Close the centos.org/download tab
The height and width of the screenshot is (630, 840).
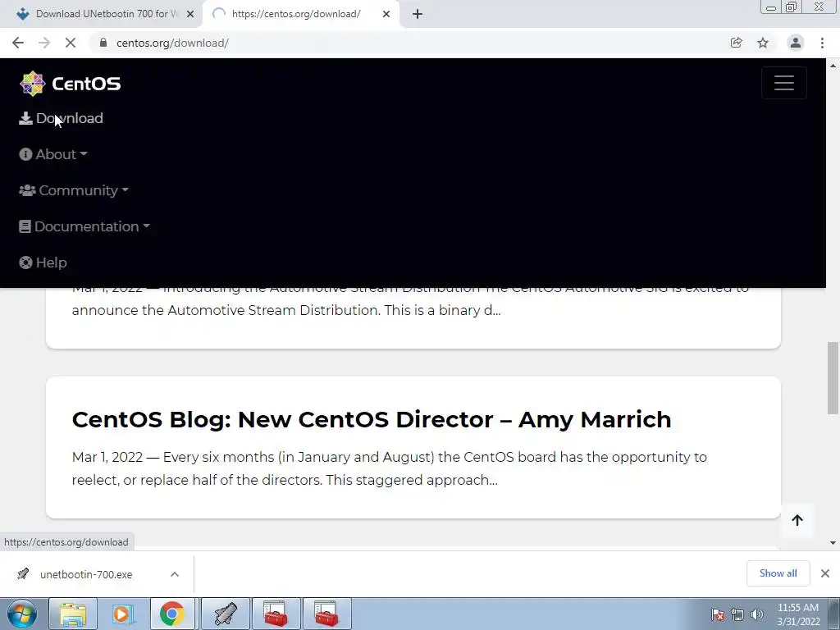(386, 15)
